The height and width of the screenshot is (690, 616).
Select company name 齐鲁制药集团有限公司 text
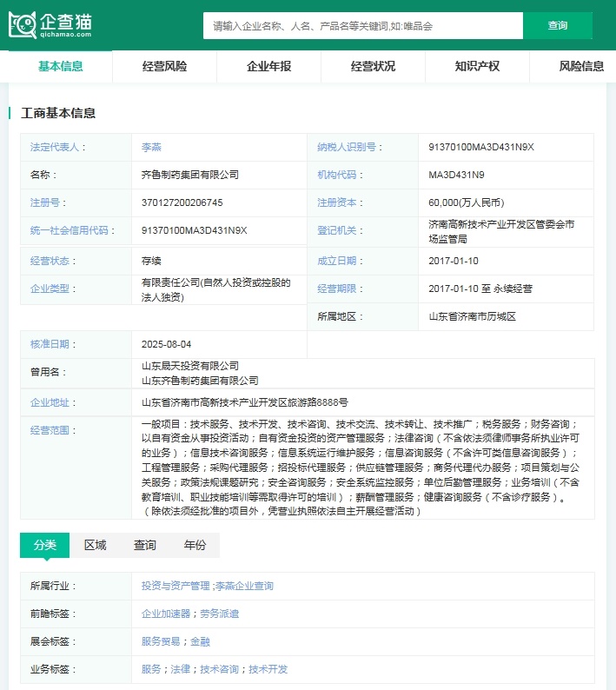pos(190,176)
